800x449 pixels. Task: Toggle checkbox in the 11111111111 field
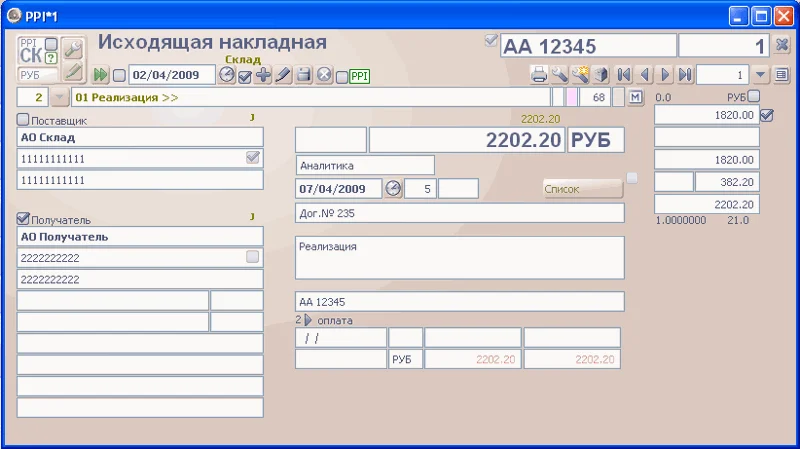(253, 158)
